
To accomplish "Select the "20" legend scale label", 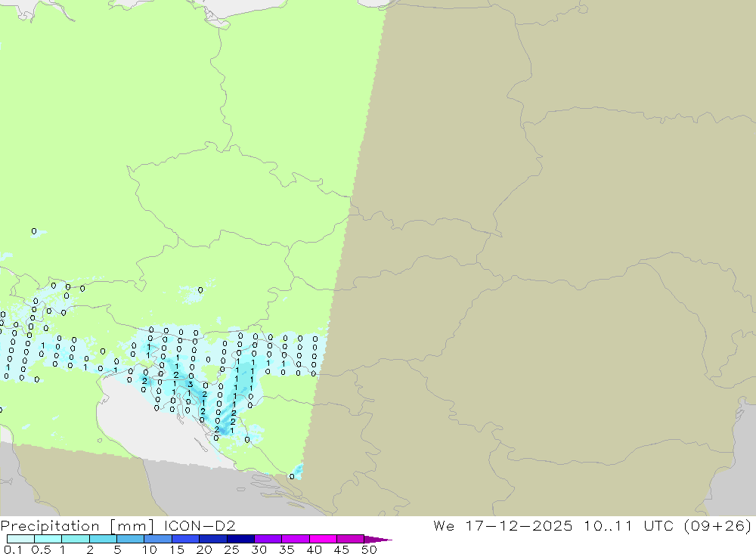I will pyautogui.click(x=204, y=549).
